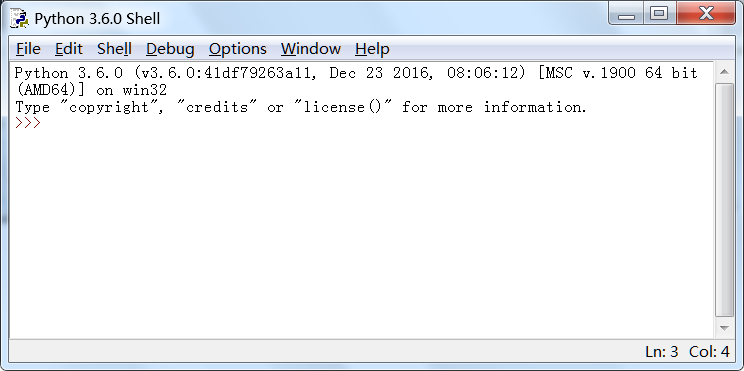The image size is (744, 371).
Task: Minimize the Python Shell window
Action: [x=627, y=14]
